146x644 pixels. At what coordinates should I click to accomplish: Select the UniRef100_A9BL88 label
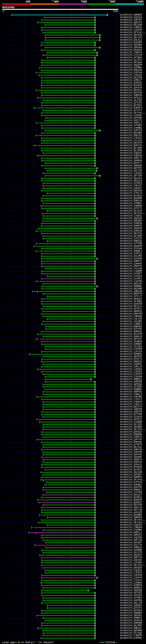[131, 291]
